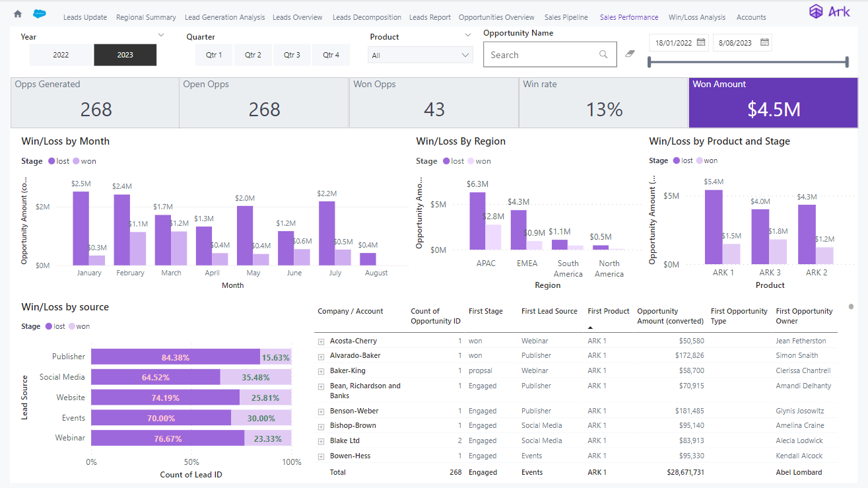Open the Product dropdown showing All
Image resolution: width=868 pixels, height=488 pixels.
coord(420,55)
